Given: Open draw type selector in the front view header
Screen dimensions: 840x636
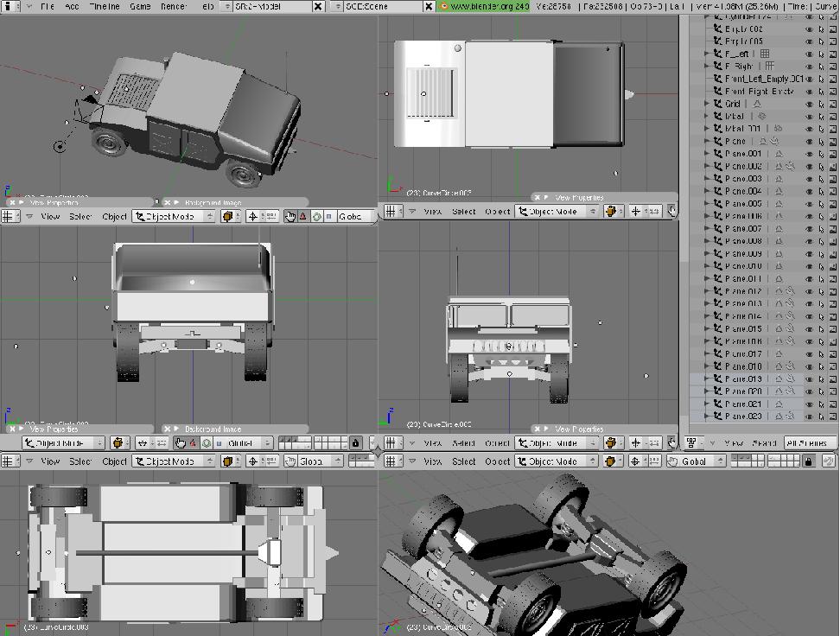Looking at the screenshot, I should pos(613,443).
